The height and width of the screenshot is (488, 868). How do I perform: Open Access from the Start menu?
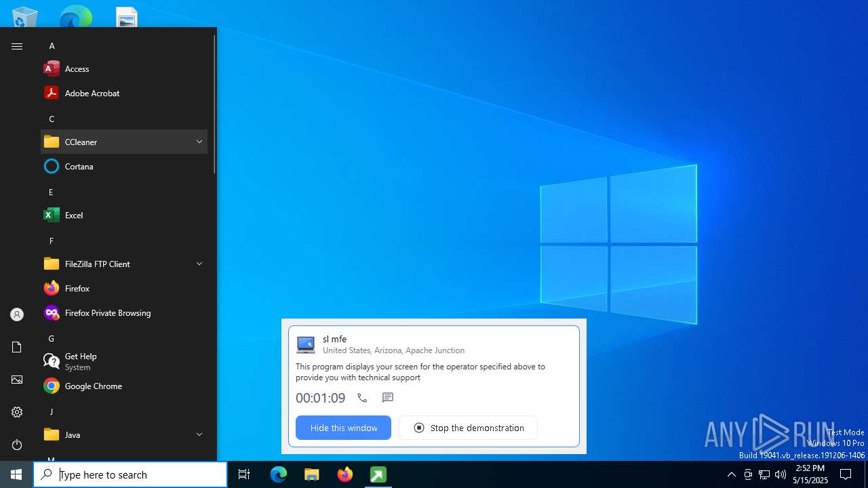[x=124, y=68]
